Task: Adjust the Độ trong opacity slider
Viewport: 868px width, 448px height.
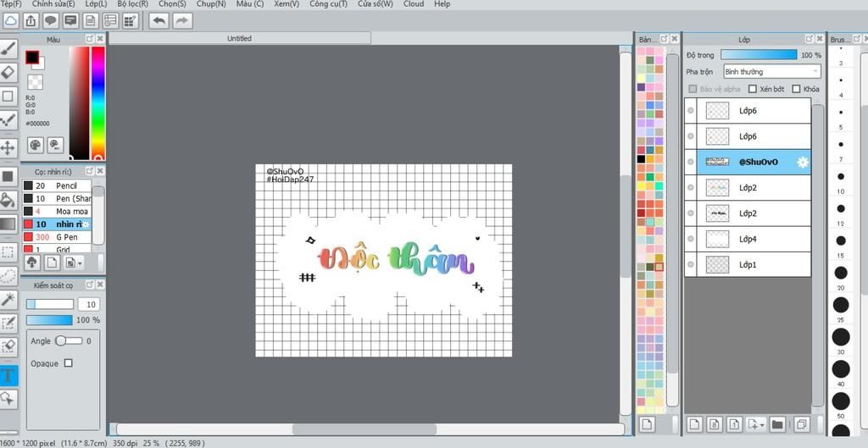Action: click(x=759, y=55)
